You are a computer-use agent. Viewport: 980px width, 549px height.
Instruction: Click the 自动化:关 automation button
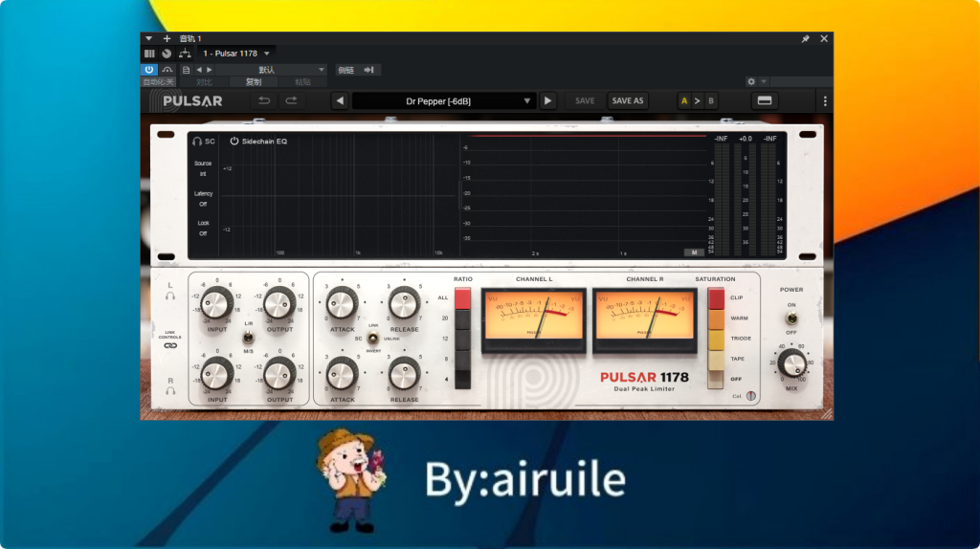158,82
